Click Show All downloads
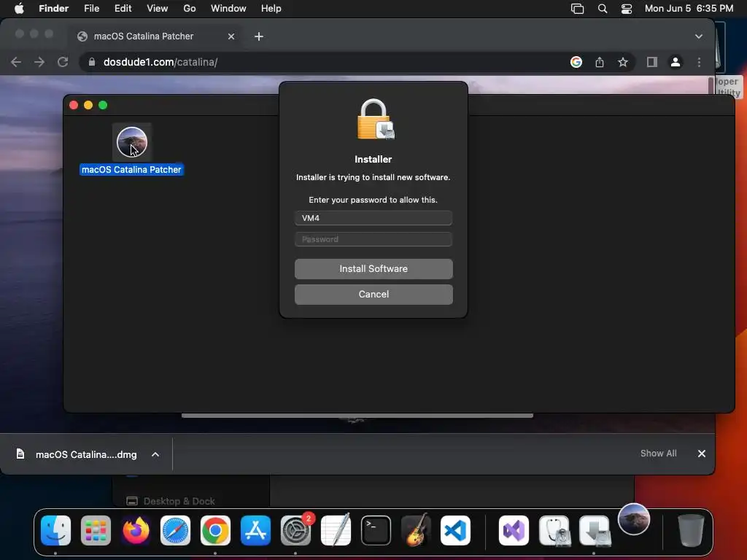747x560 pixels. pos(659,454)
